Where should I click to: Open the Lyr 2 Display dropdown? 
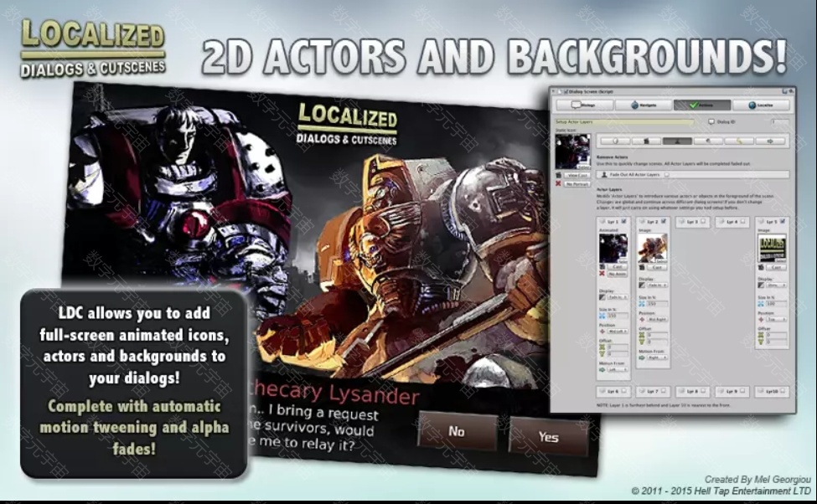(x=658, y=285)
